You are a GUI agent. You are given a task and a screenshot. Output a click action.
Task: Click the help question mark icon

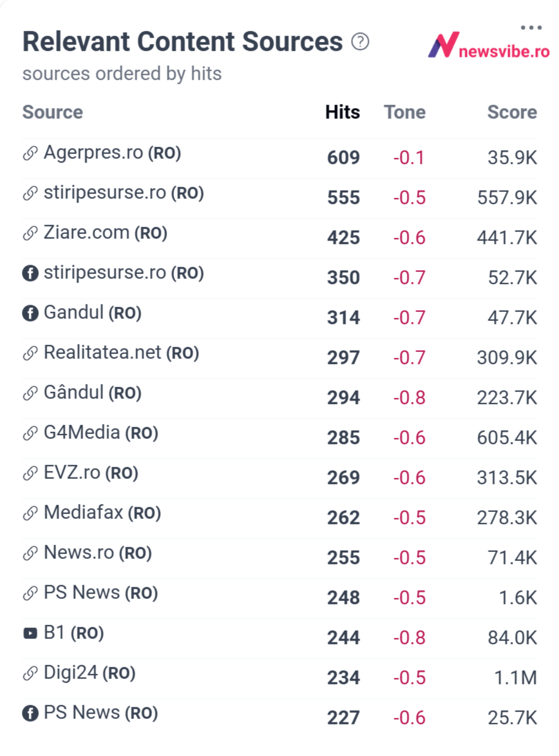pyautogui.click(x=360, y=42)
